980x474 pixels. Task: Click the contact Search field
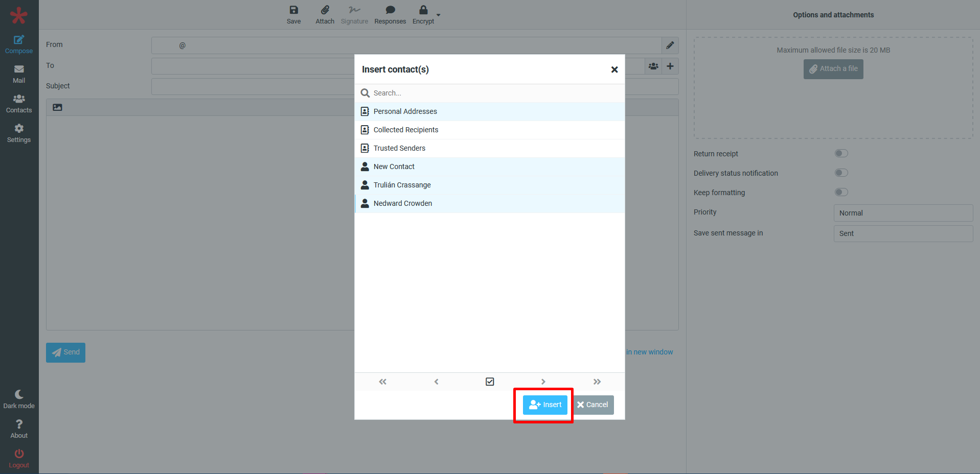click(x=491, y=93)
